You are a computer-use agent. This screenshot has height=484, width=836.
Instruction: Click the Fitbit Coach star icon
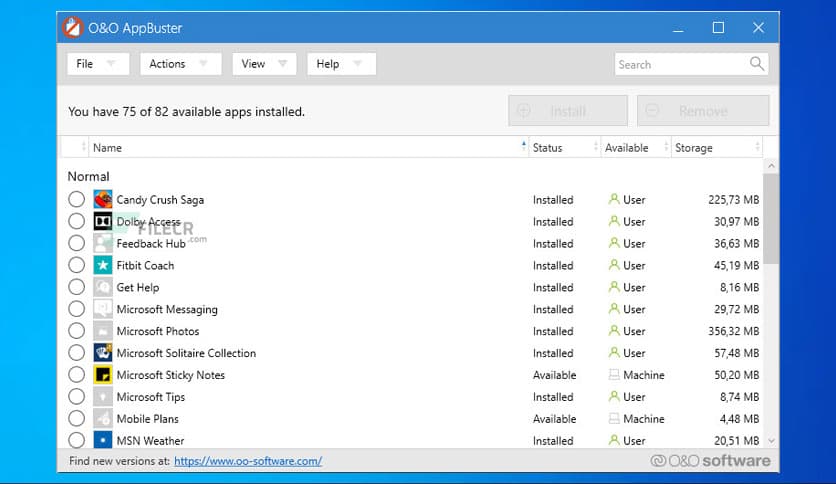103,265
